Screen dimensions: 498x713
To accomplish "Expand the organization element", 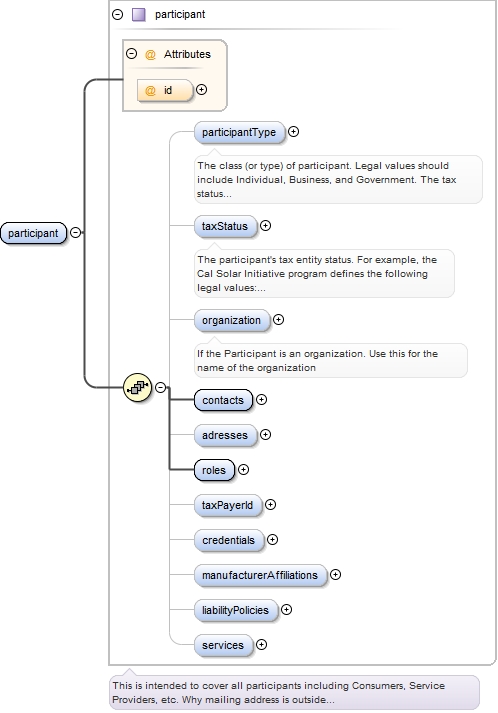I will coord(278,320).
